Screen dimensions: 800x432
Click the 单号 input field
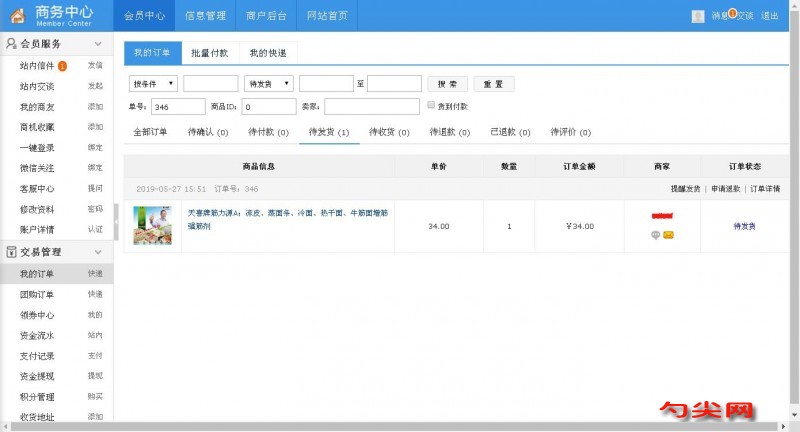177,106
